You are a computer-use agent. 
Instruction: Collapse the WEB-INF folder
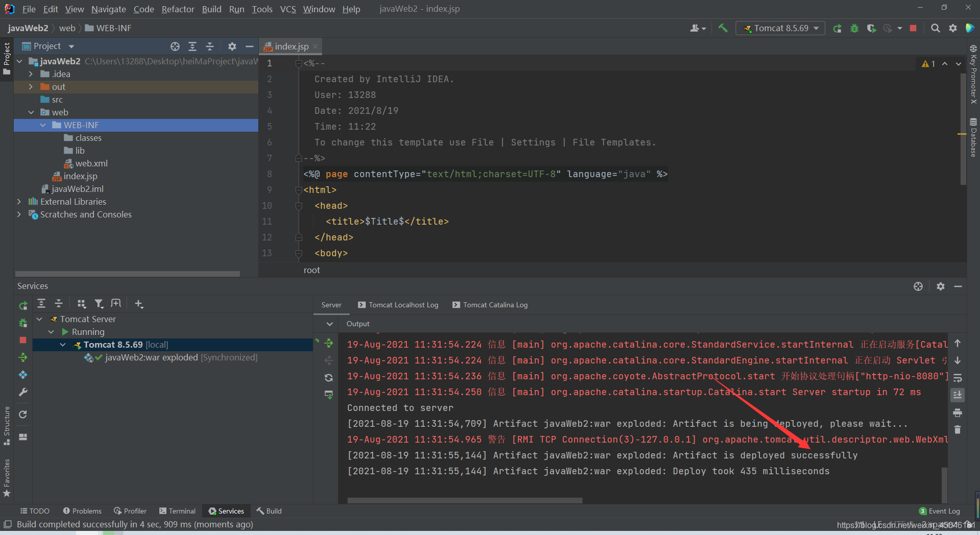click(x=43, y=125)
